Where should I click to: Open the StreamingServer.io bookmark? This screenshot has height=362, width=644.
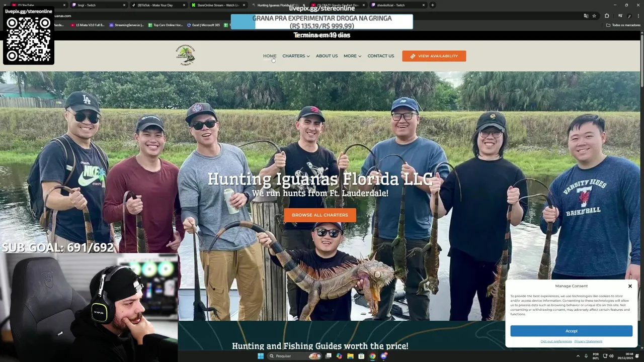click(126, 25)
